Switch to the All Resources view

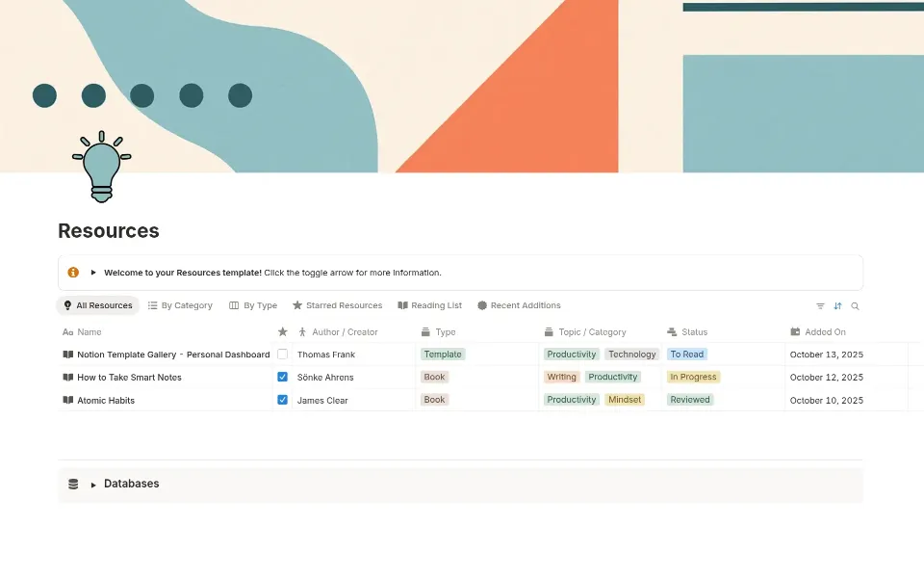click(98, 305)
